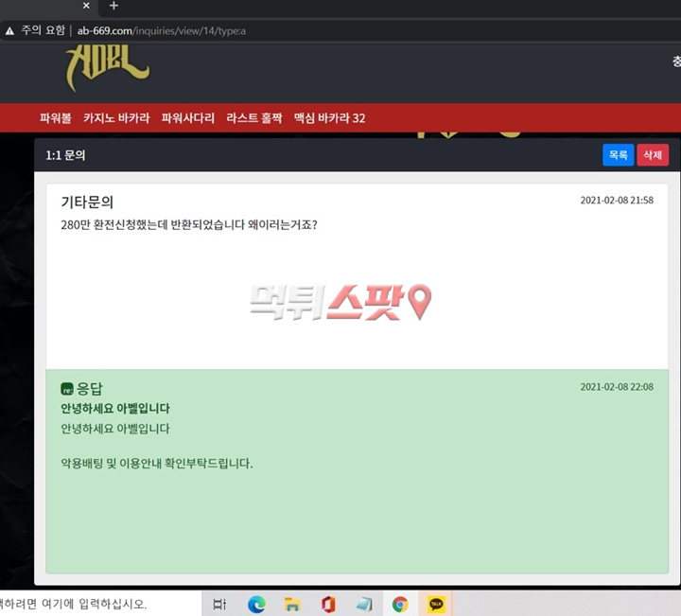Open the 맥심 바카라 32 menu
Screen dimensions: 681x616
pyautogui.click(x=330, y=117)
